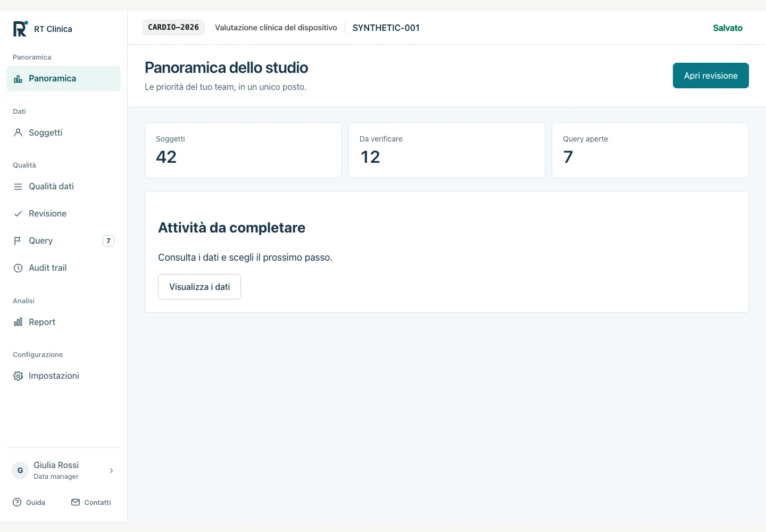Viewport: 766px width, 532px height.
Task: Open the Report sidebar item
Action: click(x=63, y=322)
